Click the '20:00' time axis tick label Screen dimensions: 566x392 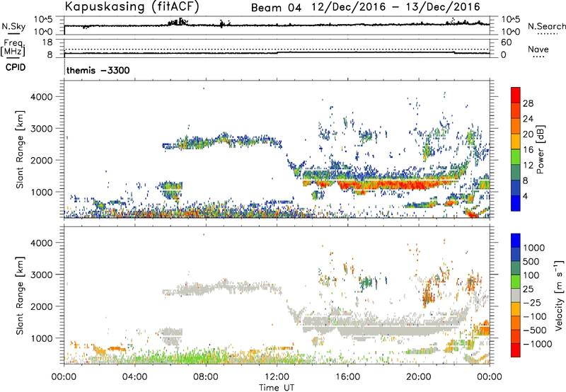(419, 376)
